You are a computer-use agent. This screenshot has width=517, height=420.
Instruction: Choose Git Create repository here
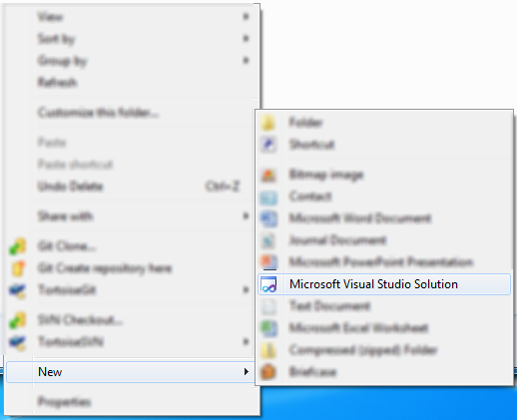pyautogui.click(x=130, y=268)
